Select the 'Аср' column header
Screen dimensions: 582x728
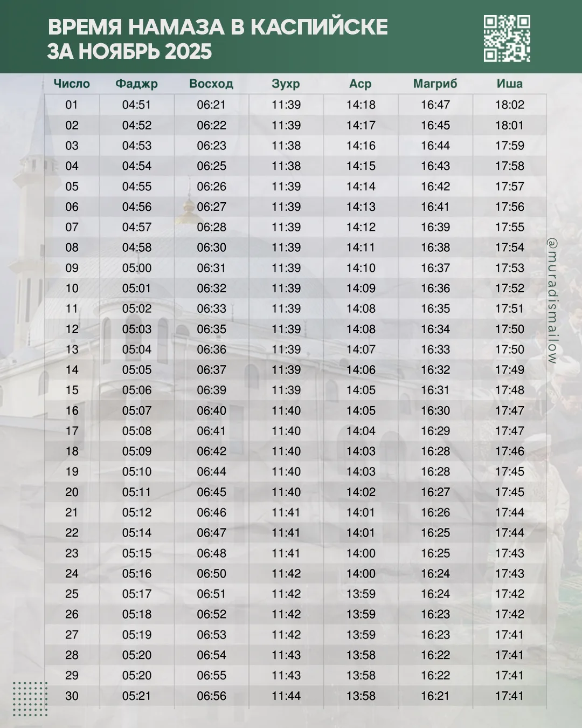click(361, 84)
